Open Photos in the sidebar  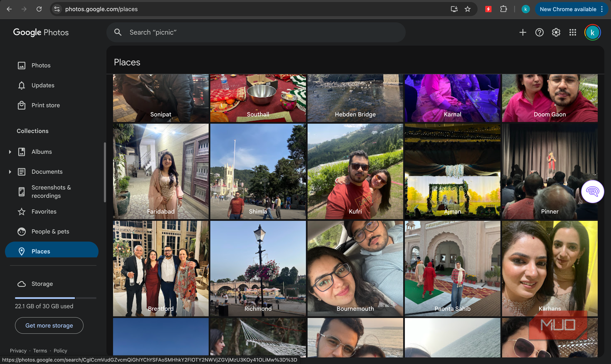52,65
